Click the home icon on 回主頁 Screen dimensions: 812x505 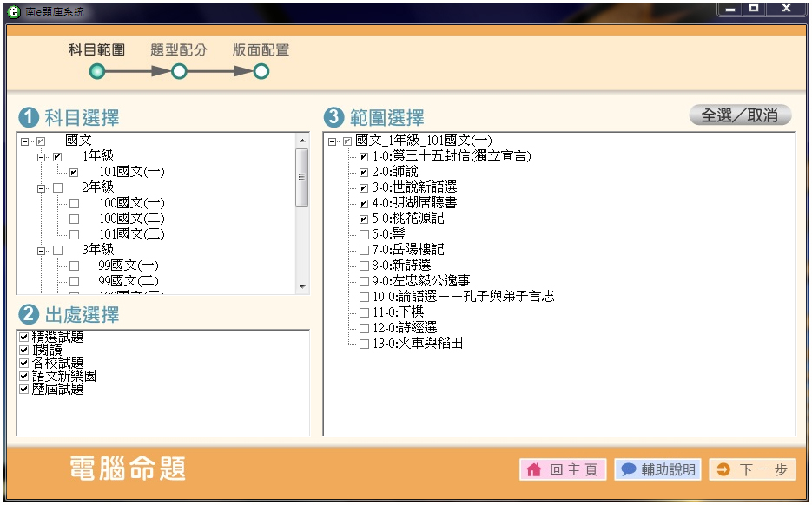click(532, 470)
